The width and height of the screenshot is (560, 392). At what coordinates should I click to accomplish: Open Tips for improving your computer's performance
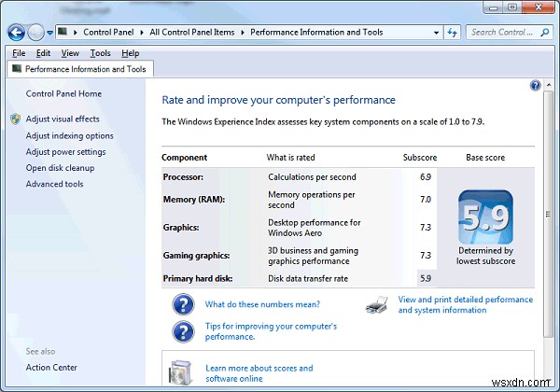point(271,331)
